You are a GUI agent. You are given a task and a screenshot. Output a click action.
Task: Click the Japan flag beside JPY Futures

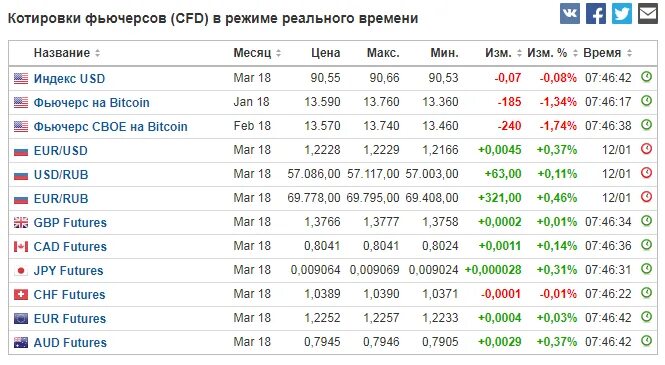pos(21,270)
